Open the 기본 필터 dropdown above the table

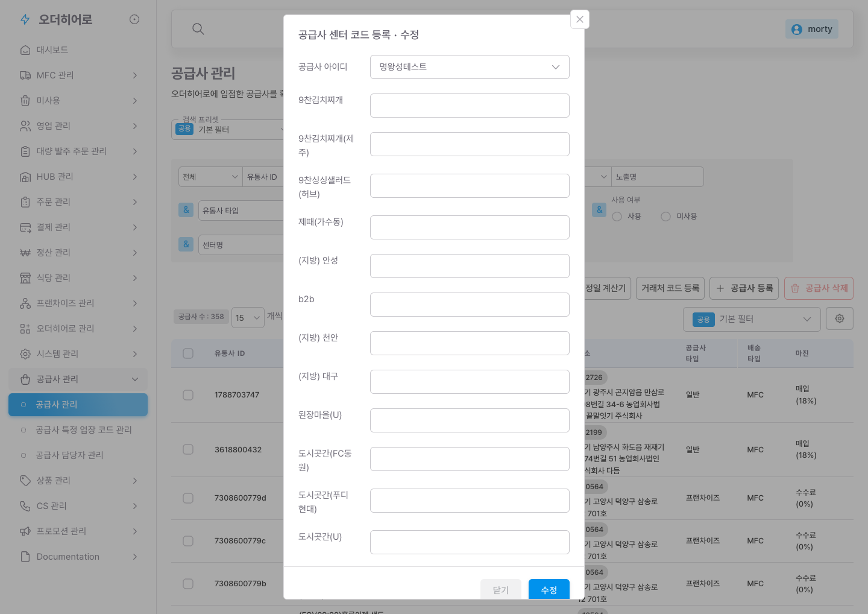pos(752,319)
